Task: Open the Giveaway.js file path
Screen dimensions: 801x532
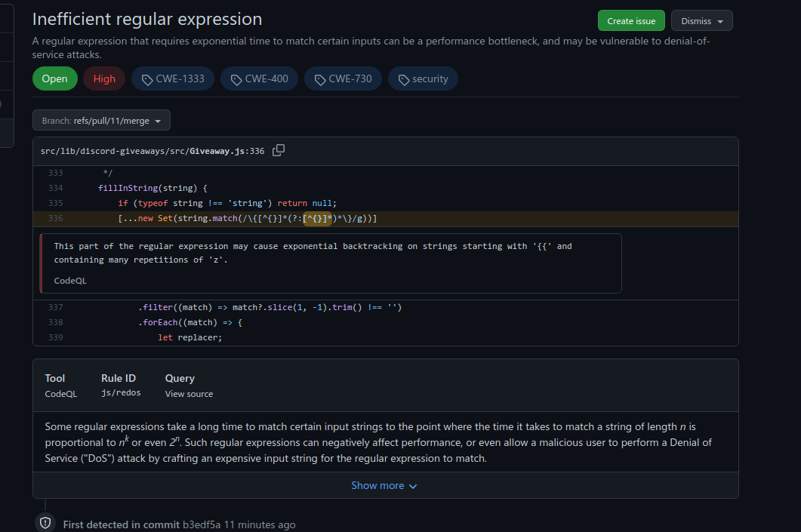Action: (x=151, y=150)
